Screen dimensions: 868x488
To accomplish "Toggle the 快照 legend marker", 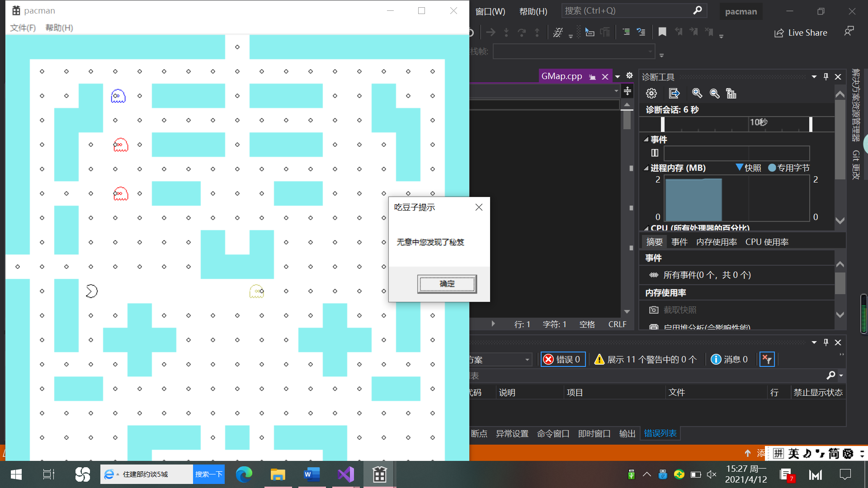I will (x=740, y=167).
